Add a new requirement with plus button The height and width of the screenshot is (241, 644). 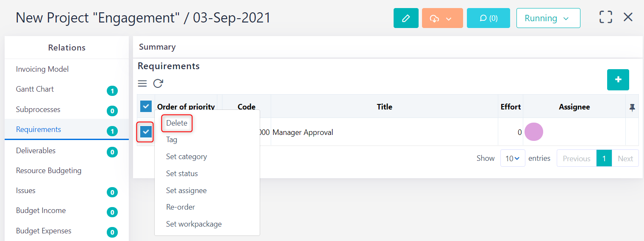pos(618,80)
